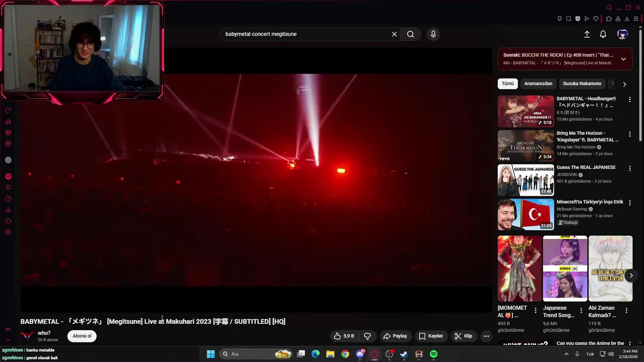Open Guess The REAL JAPANESE thumbnail
Image resolution: width=644 pixels, height=362 pixels.
point(526,180)
